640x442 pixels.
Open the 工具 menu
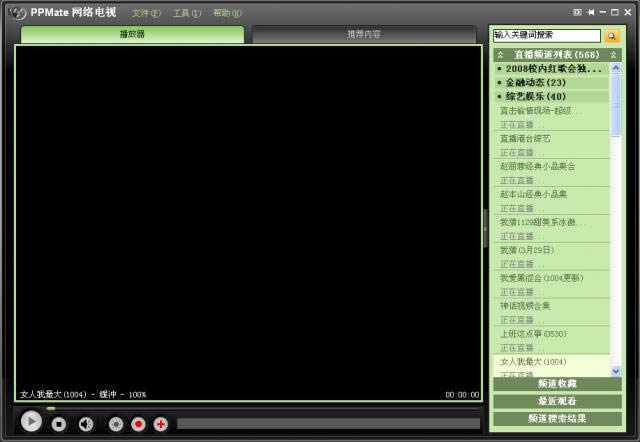pyautogui.click(x=187, y=13)
